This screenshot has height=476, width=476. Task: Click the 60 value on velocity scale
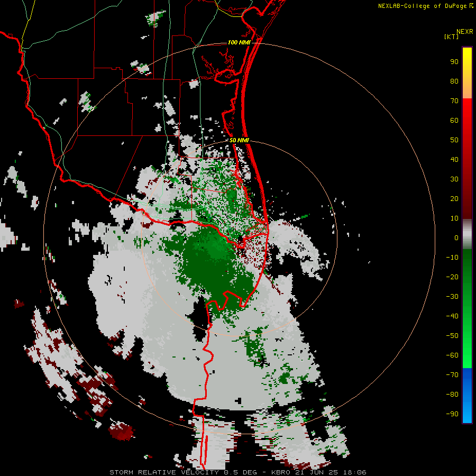coord(454,120)
